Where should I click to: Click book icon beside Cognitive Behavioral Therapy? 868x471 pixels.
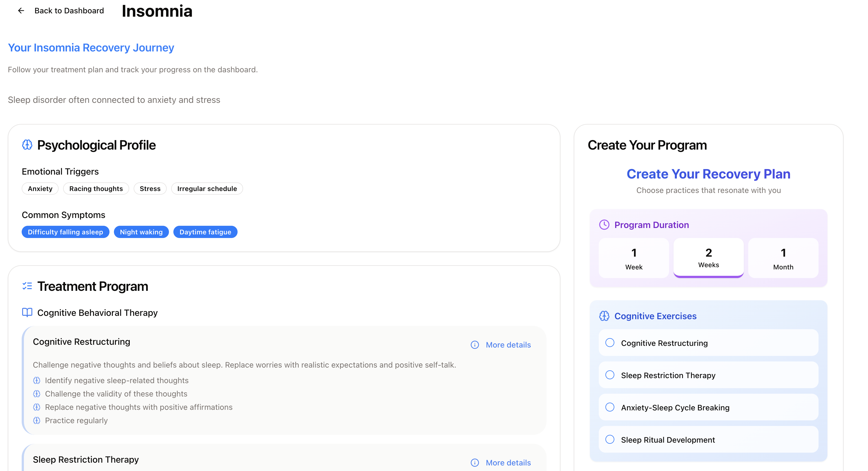point(27,313)
